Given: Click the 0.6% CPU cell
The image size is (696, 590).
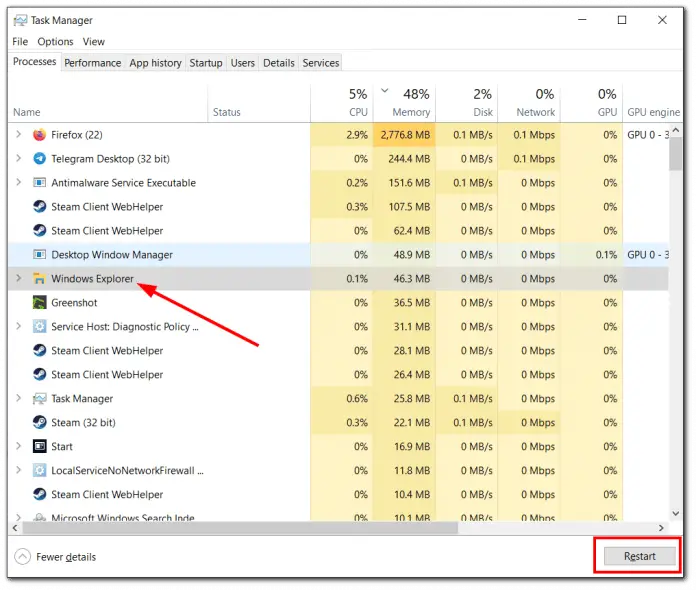Looking at the screenshot, I should point(342,398).
